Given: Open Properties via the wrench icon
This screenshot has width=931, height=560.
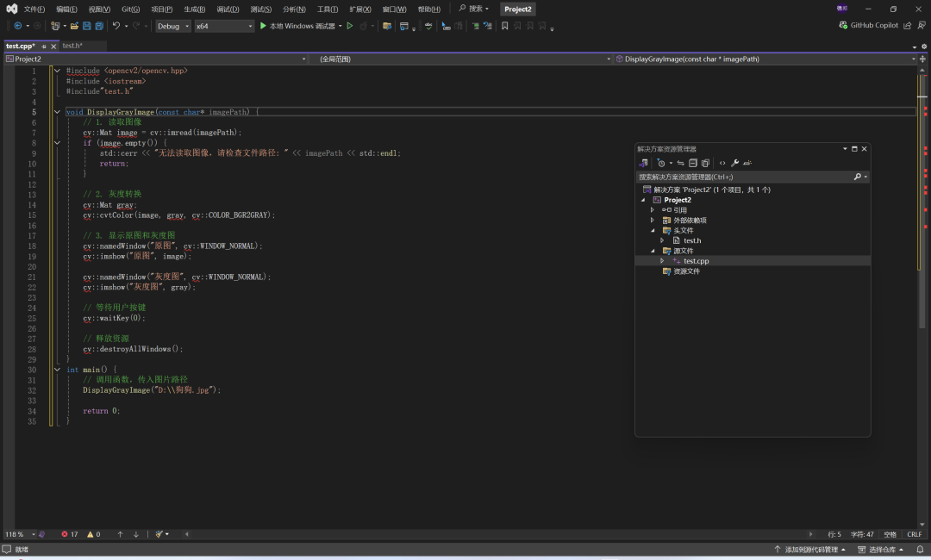Looking at the screenshot, I should point(734,163).
